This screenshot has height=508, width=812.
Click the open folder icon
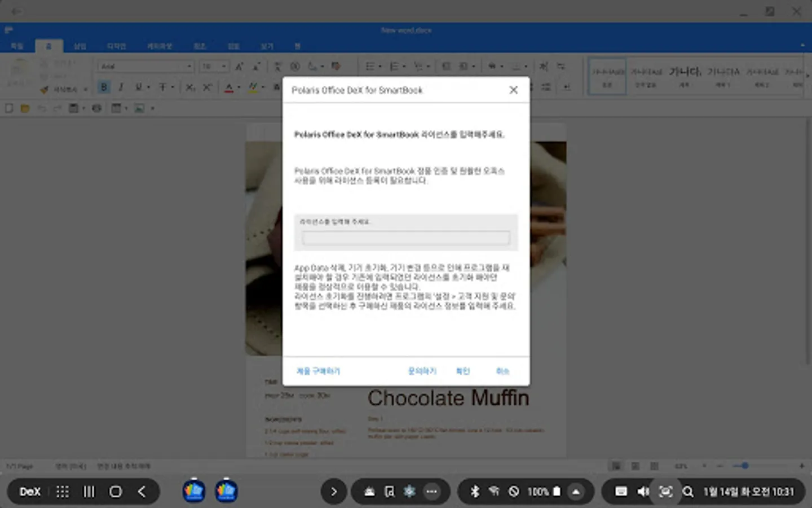click(25, 108)
